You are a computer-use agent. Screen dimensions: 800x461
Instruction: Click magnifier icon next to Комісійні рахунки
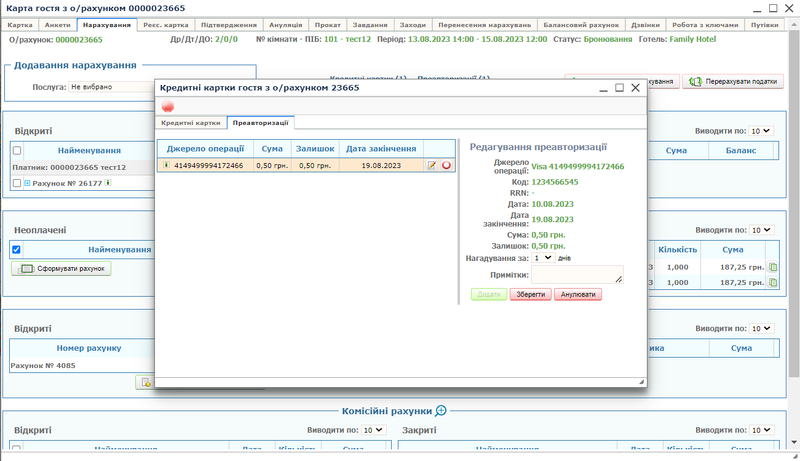[x=441, y=410]
